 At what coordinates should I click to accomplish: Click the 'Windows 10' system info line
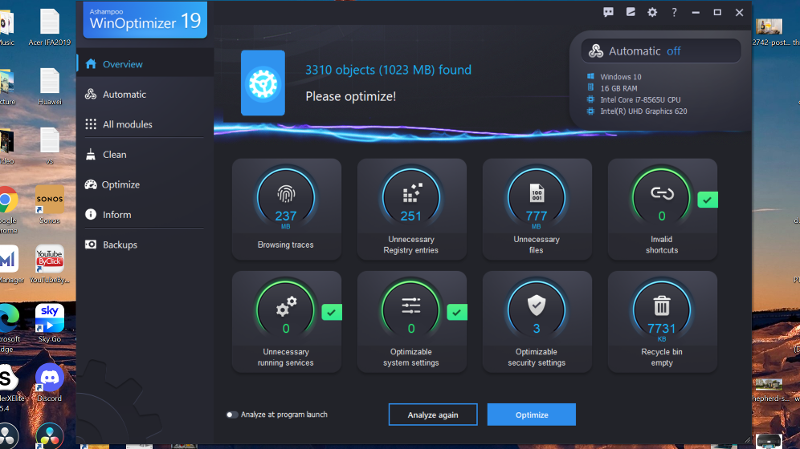tap(620, 77)
